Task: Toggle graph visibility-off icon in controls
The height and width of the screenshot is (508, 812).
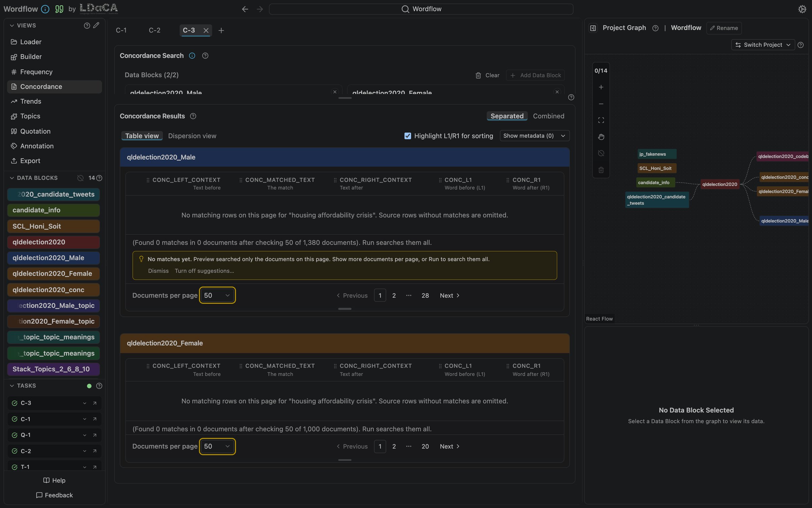Action: pyautogui.click(x=601, y=153)
